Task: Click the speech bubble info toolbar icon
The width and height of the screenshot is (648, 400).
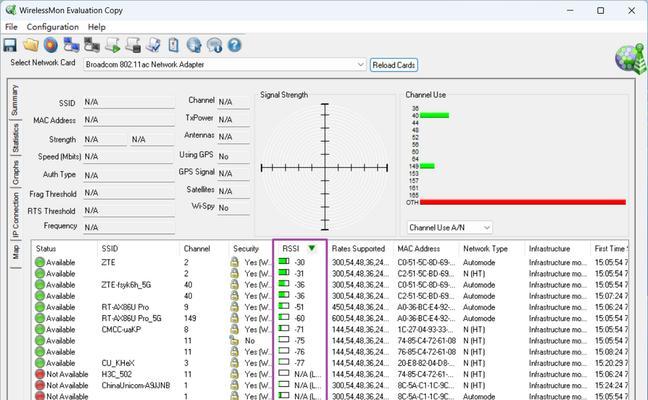Action: coord(214,45)
